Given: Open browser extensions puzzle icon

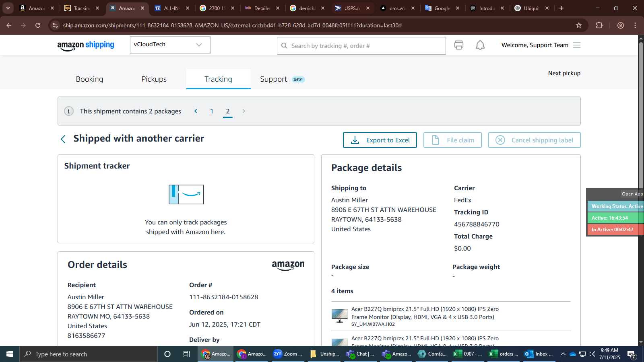Looking at the screenshot, I should pyautogui.click(x=599, y=25).
